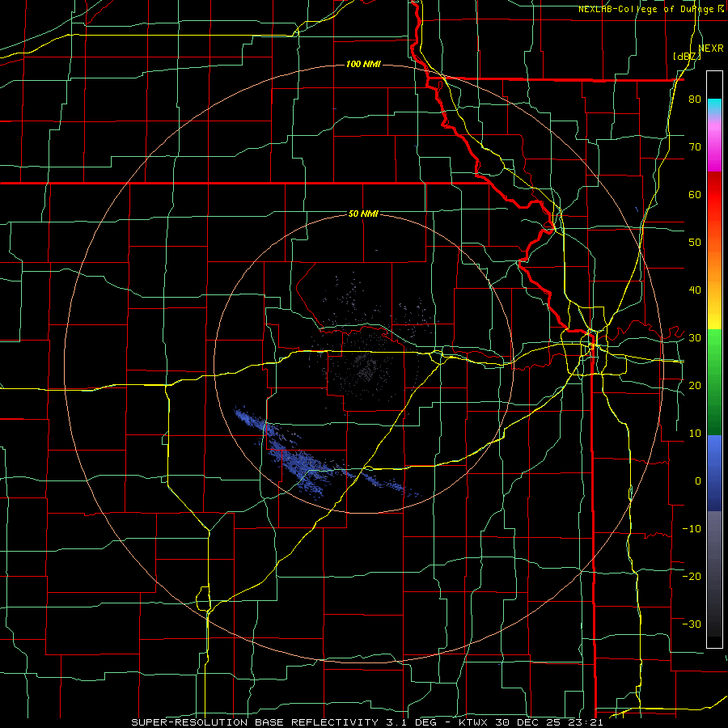The width and height of the screenshot is (728, 728).
Task: Click the -20 dBZ scale value
Action: (692, 577)
